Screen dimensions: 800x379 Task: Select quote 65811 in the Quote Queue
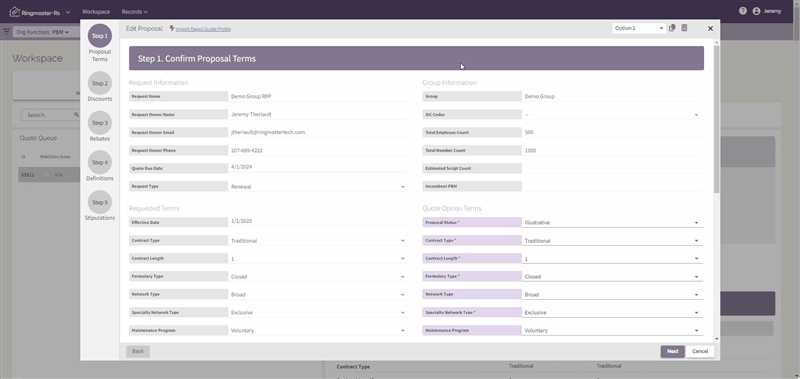click(49, 174)
